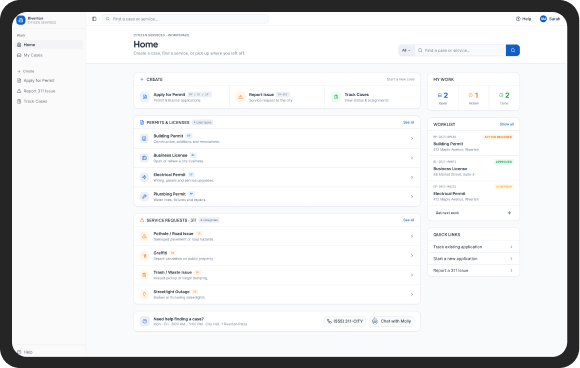This screenshot has width=580, height=368.
Task: Click the Pothole / Road Issue icon
Action: click(x=144, y=236)
